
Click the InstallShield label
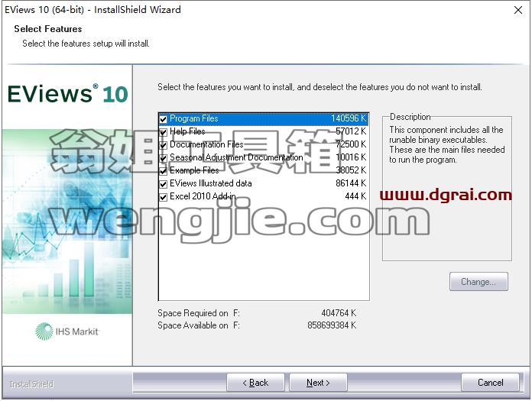tap(31, 384)
